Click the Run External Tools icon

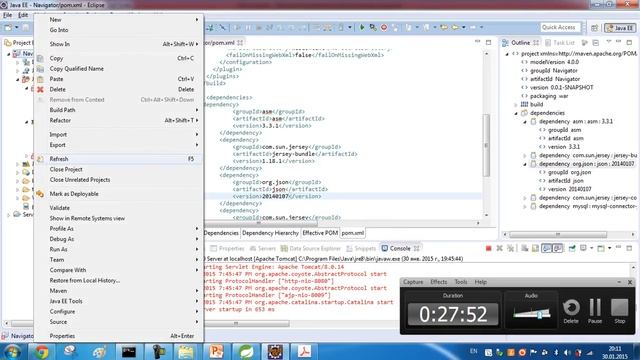pyautogui.click(x=373, y=27)
